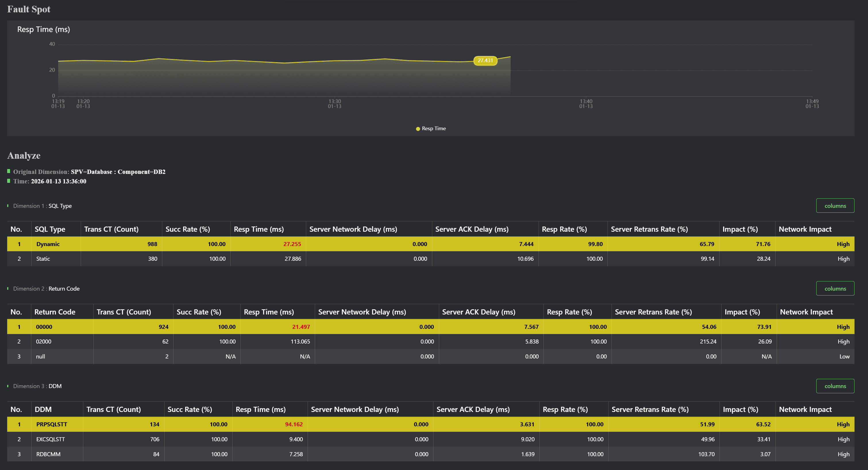This screenshot has width=868, height=470.
Task: Sort DDM table by Impact (%) header
Action: (740, 409)
